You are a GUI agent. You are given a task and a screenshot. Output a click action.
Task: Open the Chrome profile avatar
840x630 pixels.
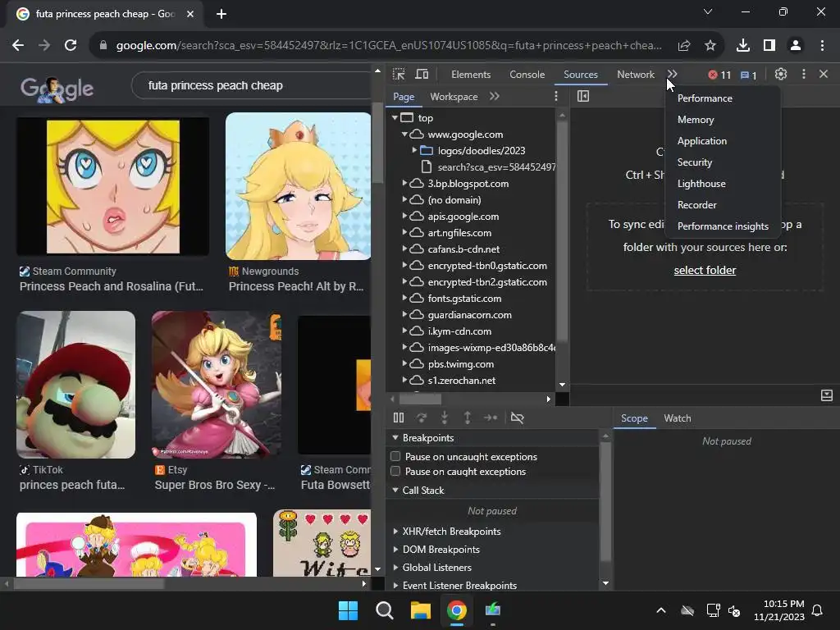coord(796,46)
